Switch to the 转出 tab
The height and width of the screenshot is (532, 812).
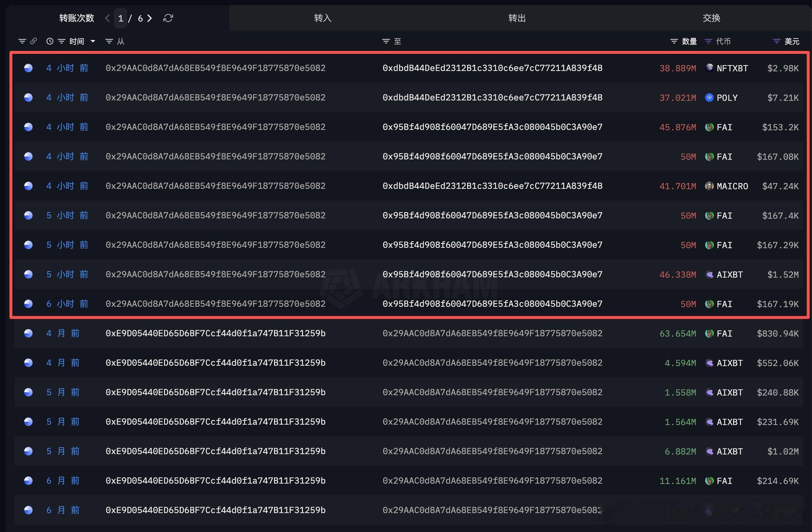tap(517, 18)
